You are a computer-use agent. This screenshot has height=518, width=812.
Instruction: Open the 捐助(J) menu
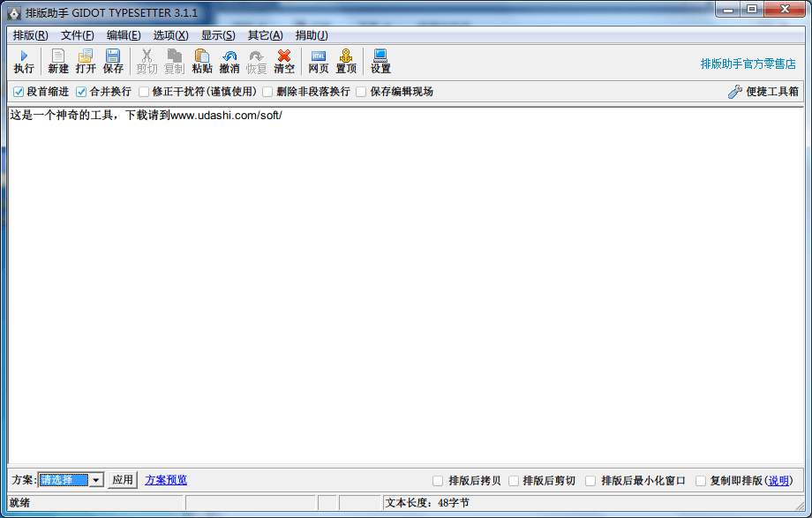tap(312, 35)
